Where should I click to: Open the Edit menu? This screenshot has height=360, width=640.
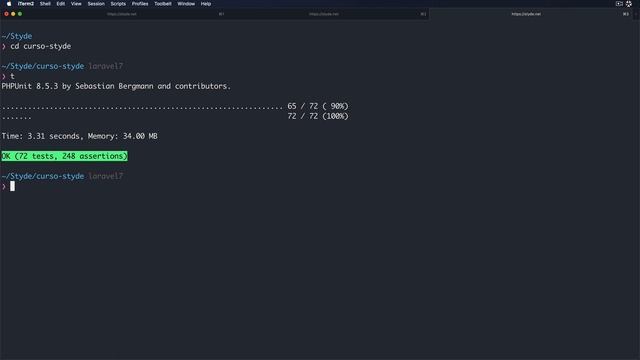tap(61, 4)
